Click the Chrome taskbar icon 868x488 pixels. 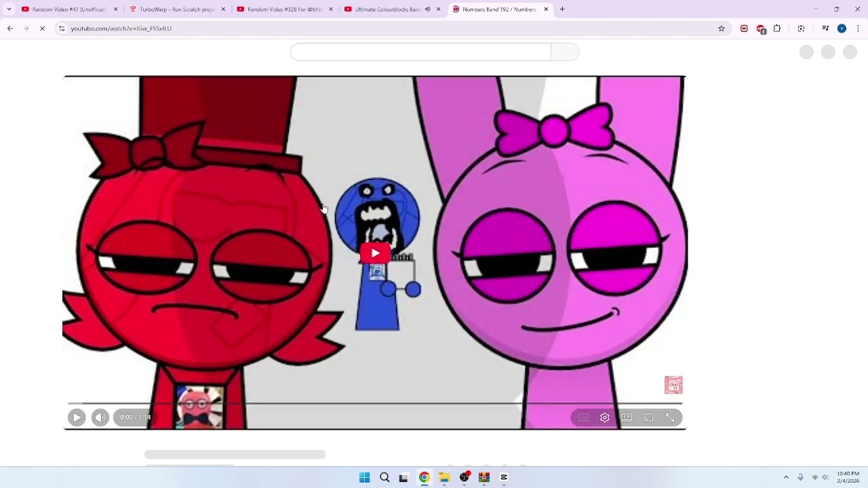coord(424,478)
